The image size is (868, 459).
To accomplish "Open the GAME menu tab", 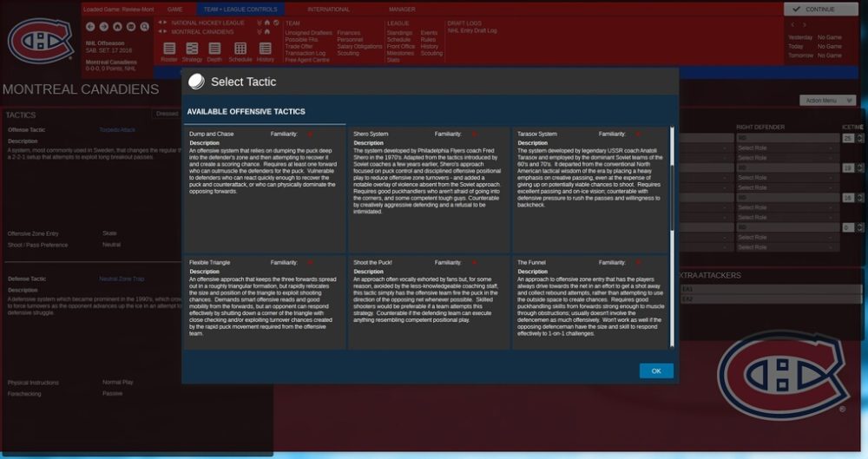I will point(175,10).
